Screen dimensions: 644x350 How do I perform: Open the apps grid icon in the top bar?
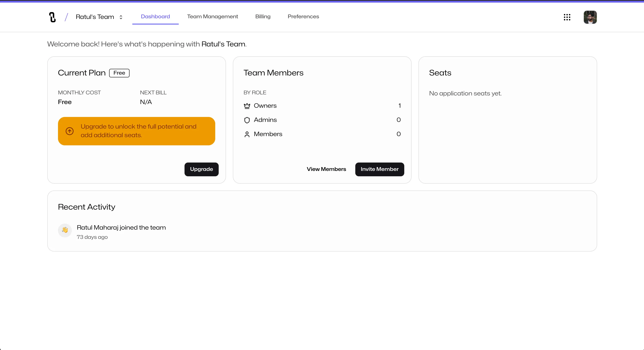point(567,17)
